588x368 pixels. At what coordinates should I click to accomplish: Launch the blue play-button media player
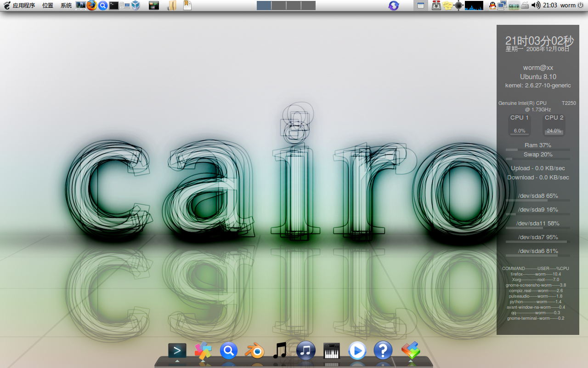pyautogui.click(x=357, y=351)
